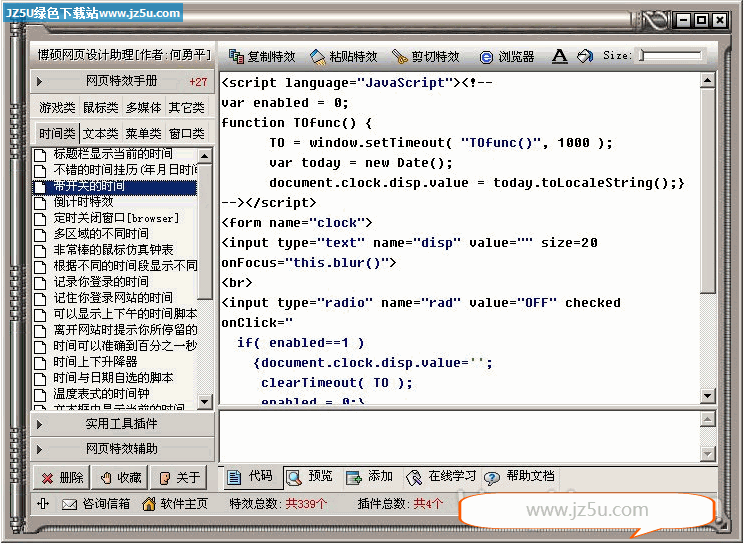Select 定时关闭窗口[browser] list item
Image resolution: width=744 pixels, height=544 pixels.
tap(114, 218)
